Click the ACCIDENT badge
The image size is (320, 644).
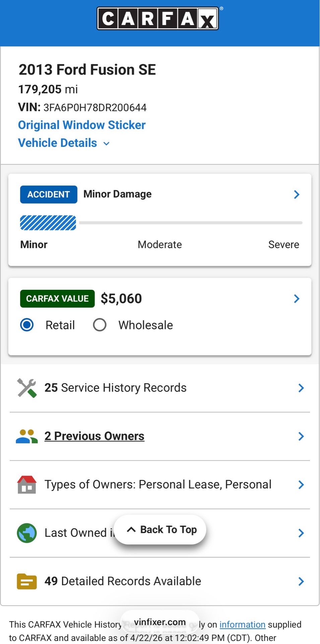click(x=49, y=195)
